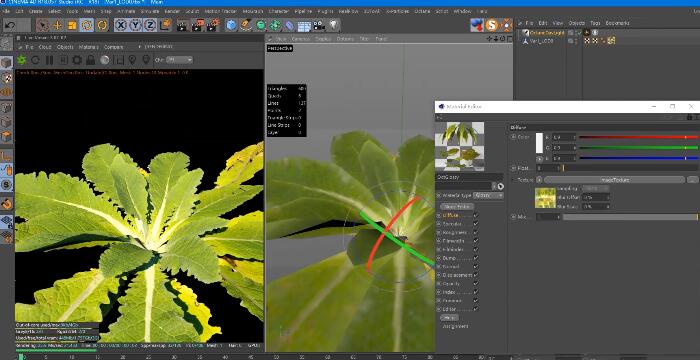Uncheck the Opacity channel checkbox
This screenshot has width=700, height=360.
tap(475, 284)
